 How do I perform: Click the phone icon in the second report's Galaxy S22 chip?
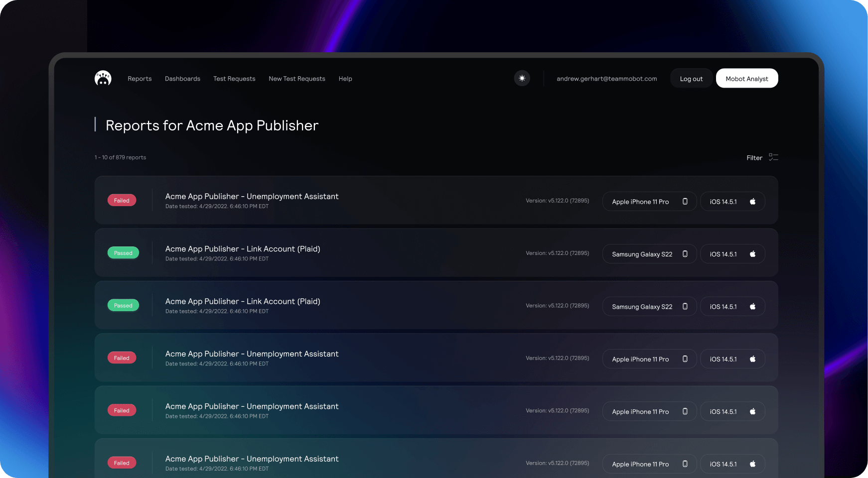[685, 254]
